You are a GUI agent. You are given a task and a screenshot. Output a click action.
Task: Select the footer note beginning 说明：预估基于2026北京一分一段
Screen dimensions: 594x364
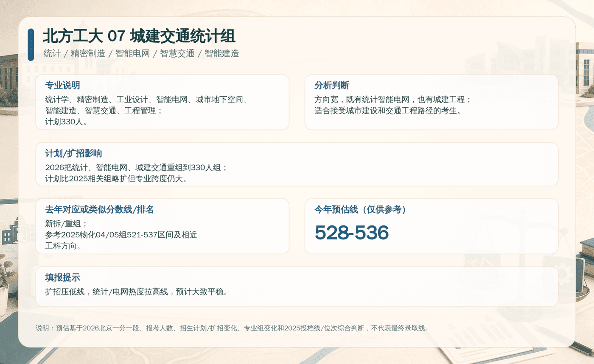point(233,328)
